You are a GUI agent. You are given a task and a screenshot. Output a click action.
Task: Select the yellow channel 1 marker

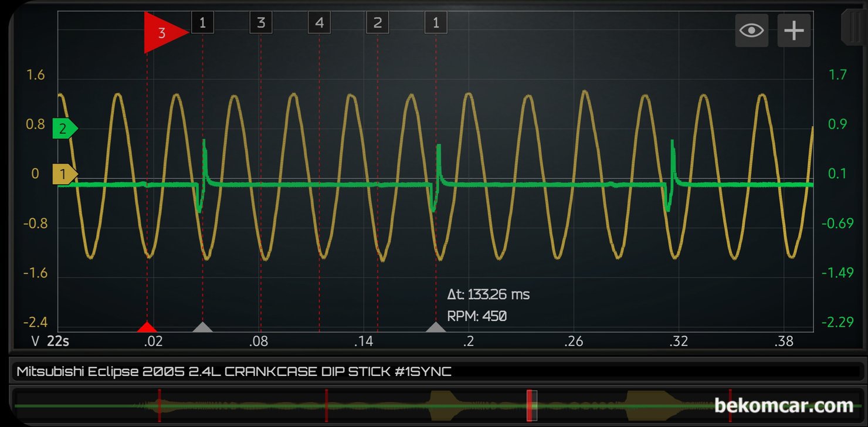[x=65, y=174]
